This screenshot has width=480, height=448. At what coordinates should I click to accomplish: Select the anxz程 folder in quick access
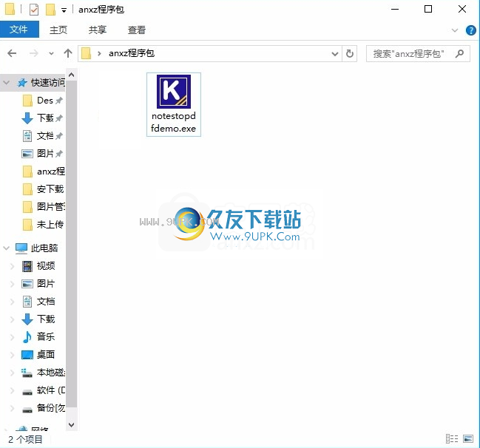(44, 172)
